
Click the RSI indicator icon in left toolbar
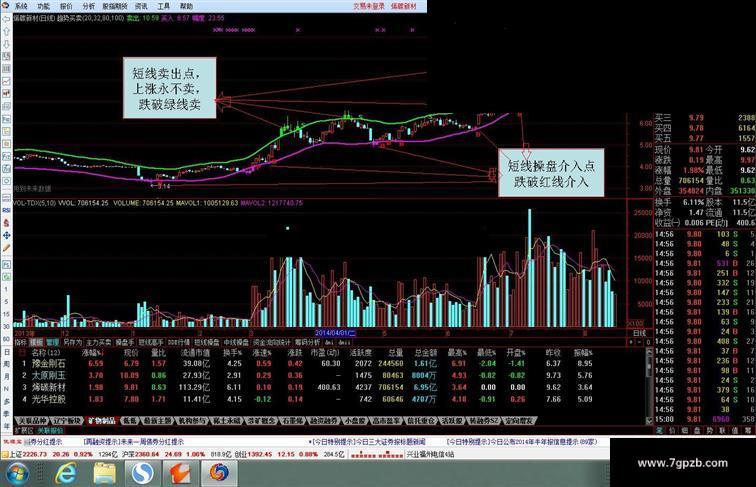click(6, 210)
